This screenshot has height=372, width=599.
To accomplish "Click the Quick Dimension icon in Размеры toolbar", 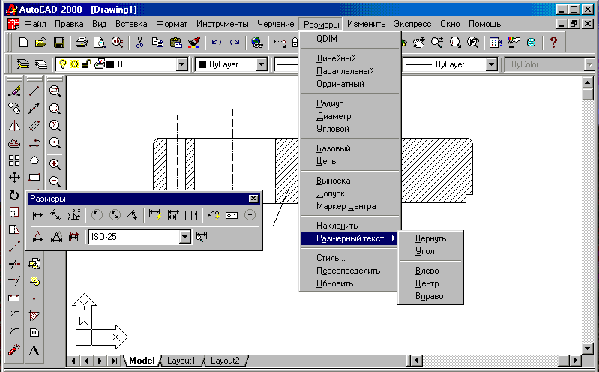I will (x=155, y=216).
